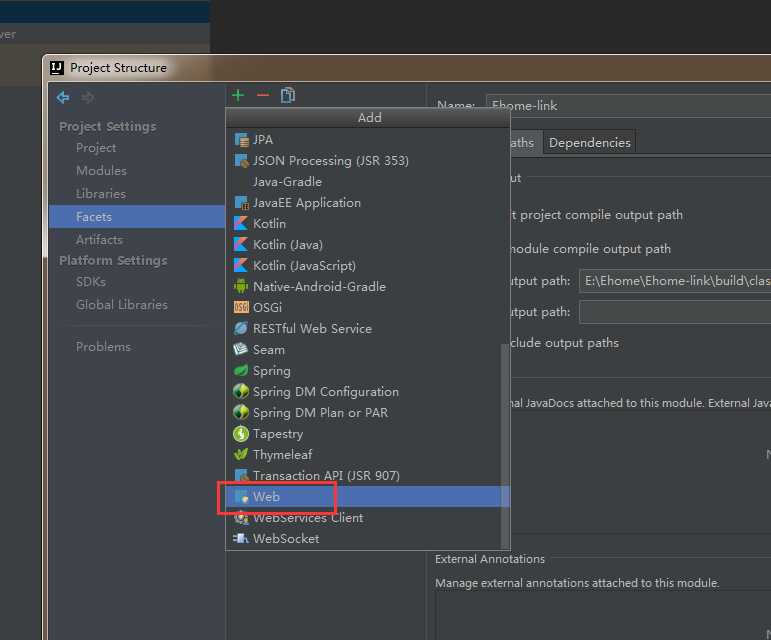Choose JavaEE Application facet
Viewport: 771px width, 640px height.
367,203
